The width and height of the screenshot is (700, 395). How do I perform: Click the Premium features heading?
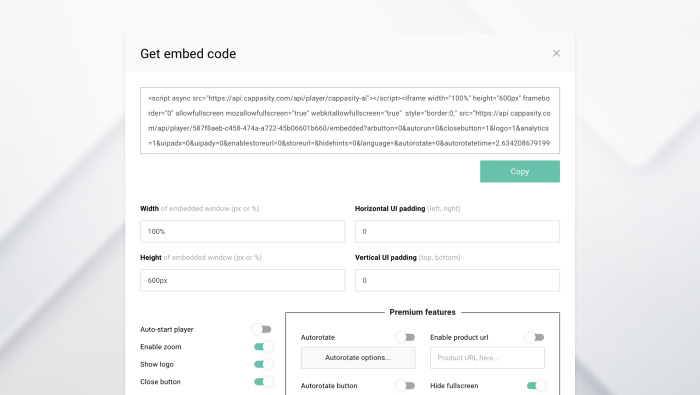(422, 312)
